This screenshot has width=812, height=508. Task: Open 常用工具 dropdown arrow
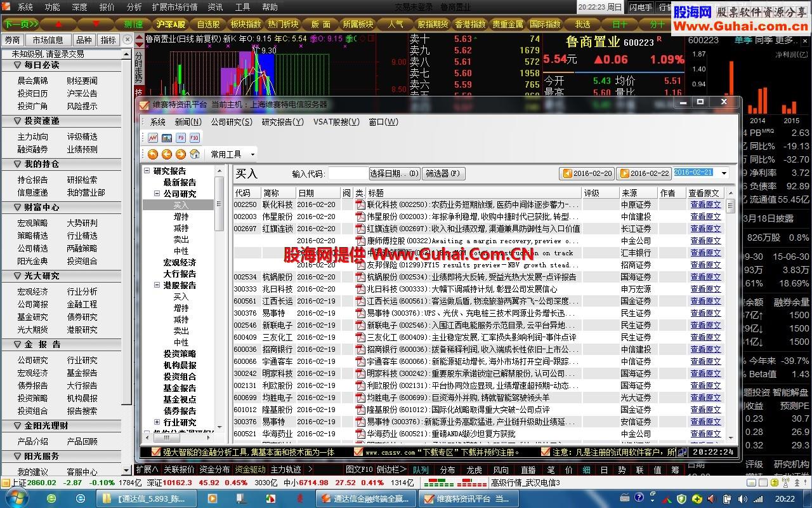tap(252, 154)
